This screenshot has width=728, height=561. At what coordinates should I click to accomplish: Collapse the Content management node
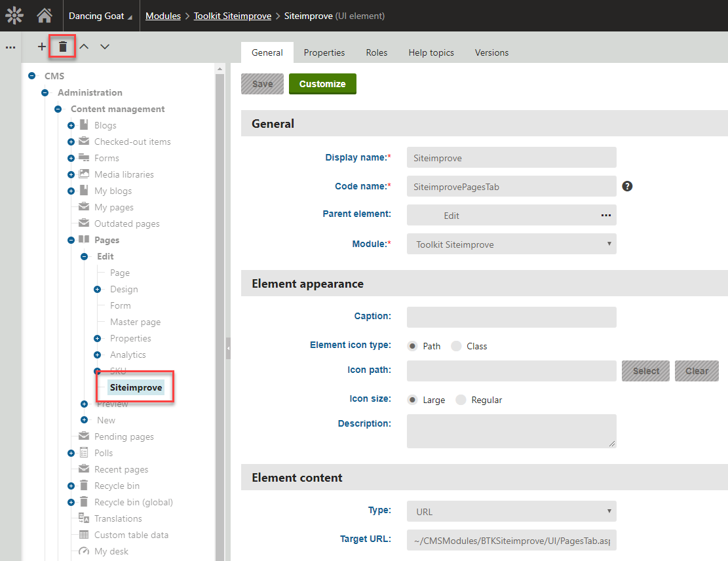coord(58,109)
